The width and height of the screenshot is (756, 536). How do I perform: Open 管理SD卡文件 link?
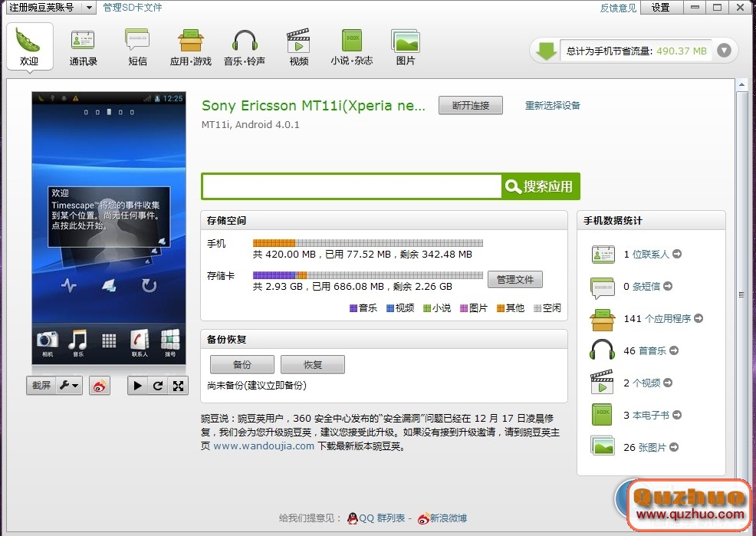click(x=133, y=7)
